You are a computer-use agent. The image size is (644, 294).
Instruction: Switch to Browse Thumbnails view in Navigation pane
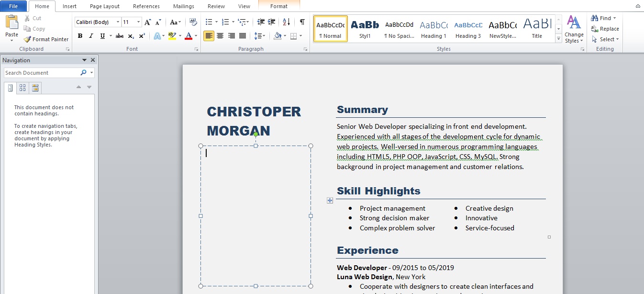[x=22, y=88]
